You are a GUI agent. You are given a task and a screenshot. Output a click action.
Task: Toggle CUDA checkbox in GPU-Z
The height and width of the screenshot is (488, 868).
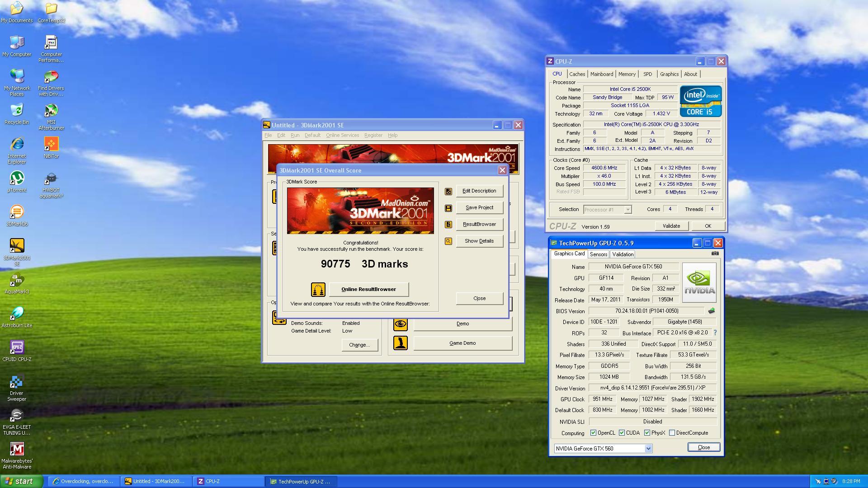622,433
